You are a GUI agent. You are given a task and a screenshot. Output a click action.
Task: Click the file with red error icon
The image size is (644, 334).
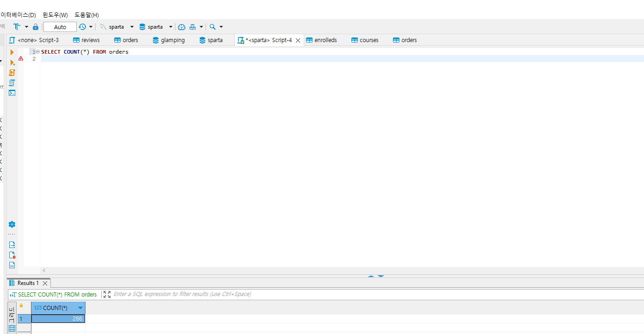[12, 255]
